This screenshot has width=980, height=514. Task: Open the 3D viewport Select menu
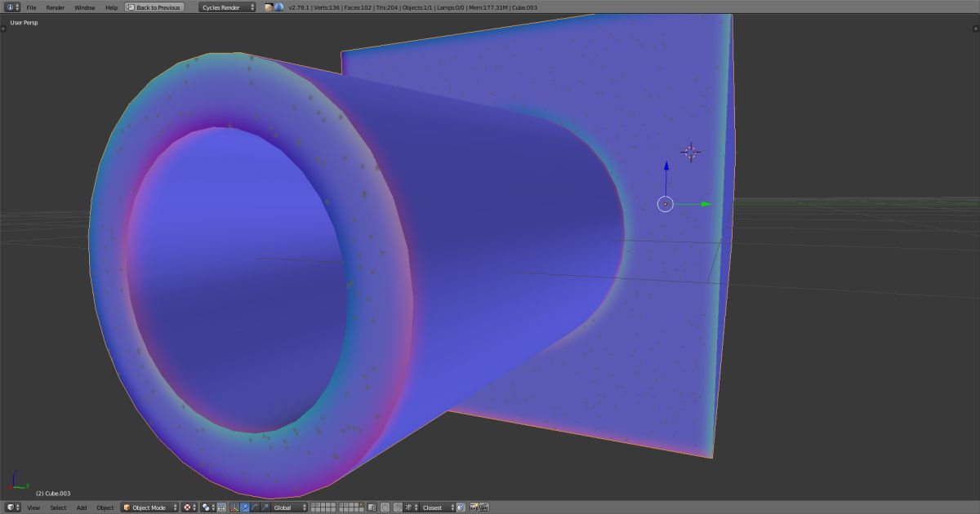point(58,507)
